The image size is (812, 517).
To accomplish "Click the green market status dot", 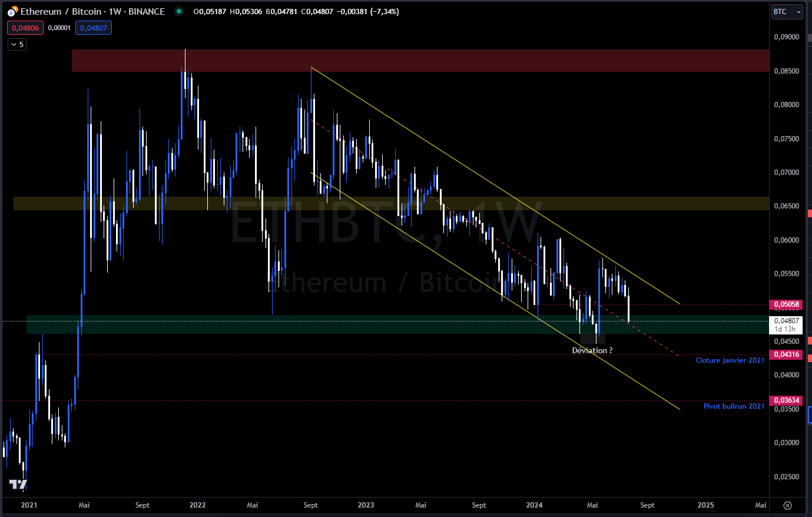I will 178,11.
